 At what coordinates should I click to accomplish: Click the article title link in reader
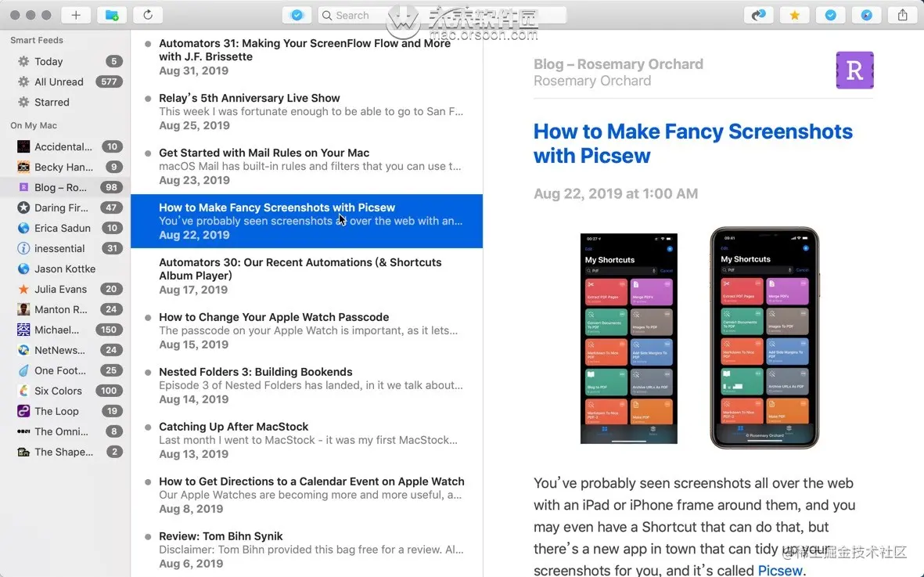point(692,143)
